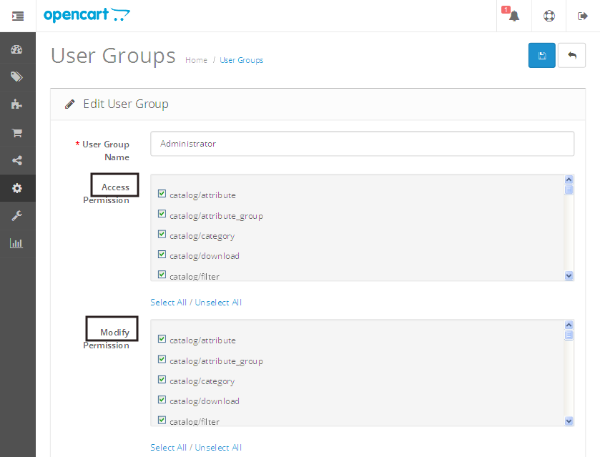Image resolution: width=600 pixels, height=457 pixels.
Task: Click Select All under Access Permission
Action: click(168, 302)
